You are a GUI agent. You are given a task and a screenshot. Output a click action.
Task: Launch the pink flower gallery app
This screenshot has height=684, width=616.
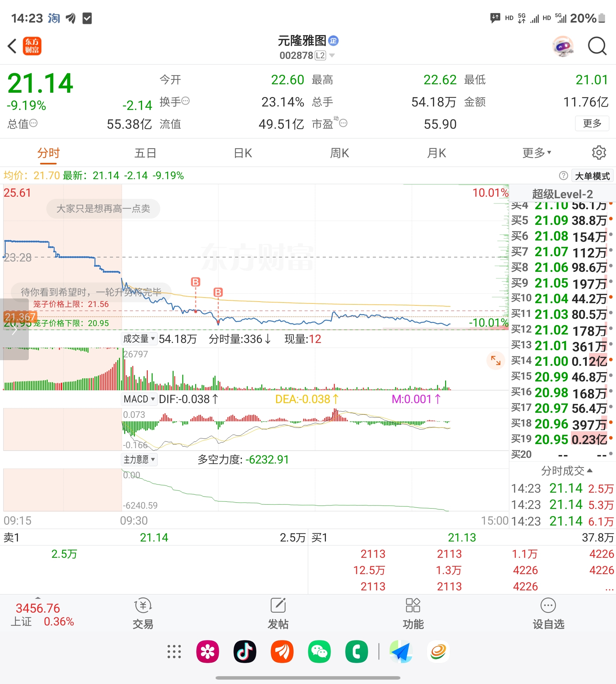pyautogui.click(x=208, y=652)
